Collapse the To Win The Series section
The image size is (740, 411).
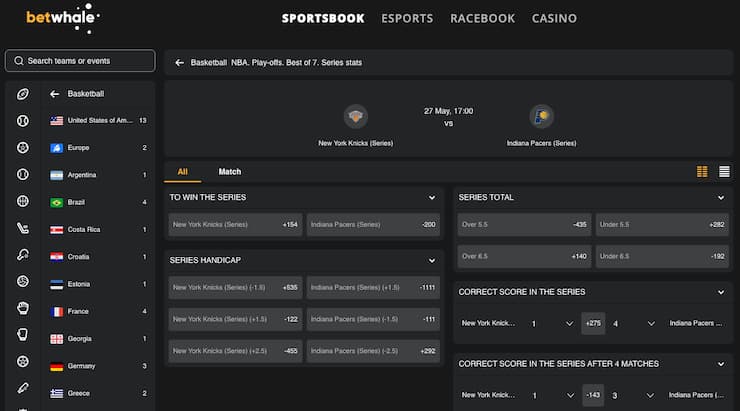(x=432, y=198)
